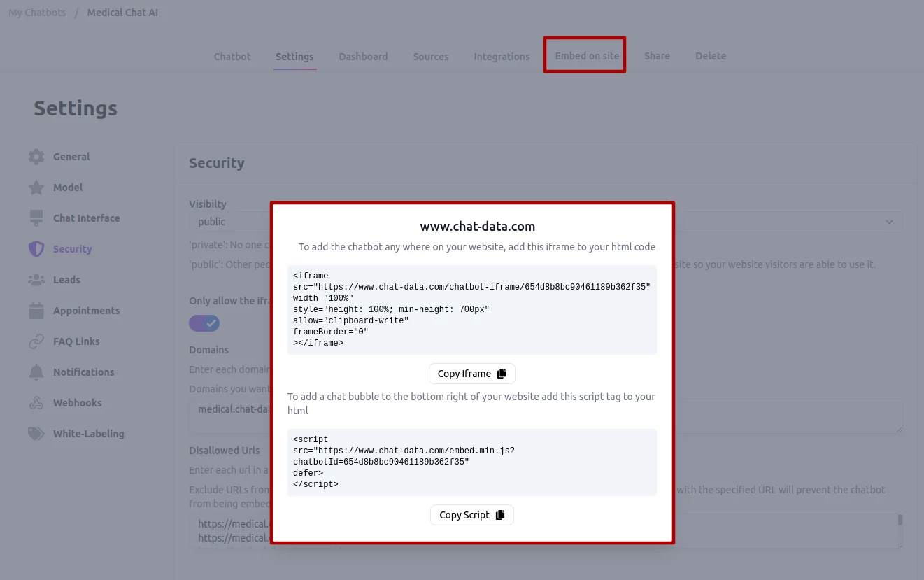The height and width of the screenshot is (580, 924).
Task: Select Security in the settings sidebar
Action: click(x=73, y=249)
